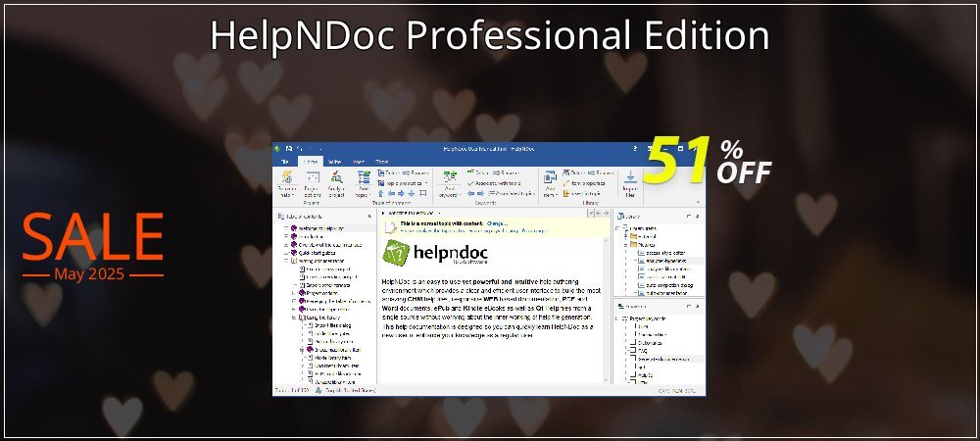The image size is (980, 441).
Task: Show Associated topics in Keywords group
Action: [512, 193]
